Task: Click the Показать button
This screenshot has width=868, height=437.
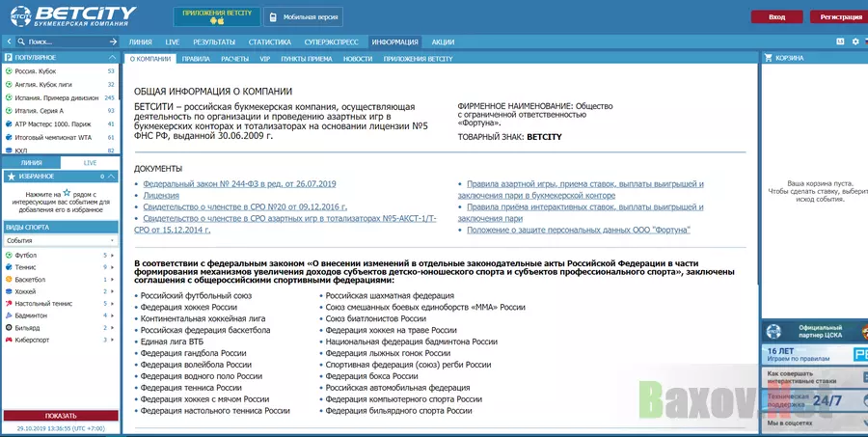Action: tap(61, 416)
